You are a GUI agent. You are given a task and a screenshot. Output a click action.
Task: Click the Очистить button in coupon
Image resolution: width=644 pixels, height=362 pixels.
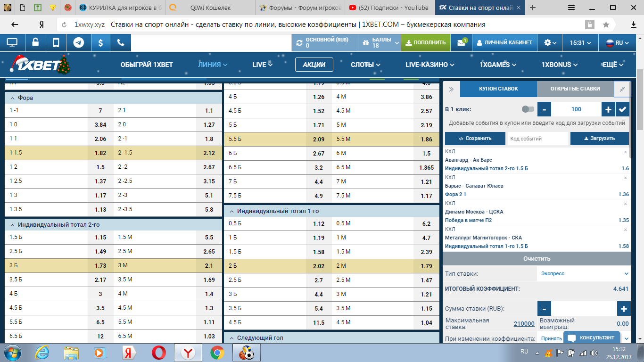[x=537, y=259]
